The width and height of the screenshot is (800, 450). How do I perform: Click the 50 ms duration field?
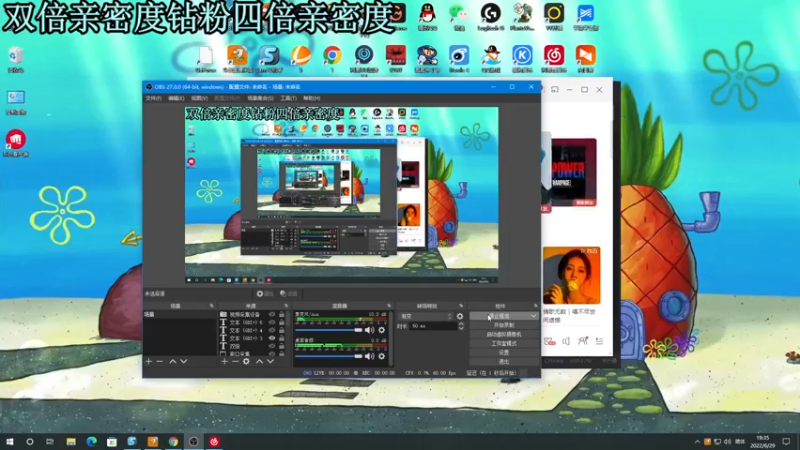(434, 326)
